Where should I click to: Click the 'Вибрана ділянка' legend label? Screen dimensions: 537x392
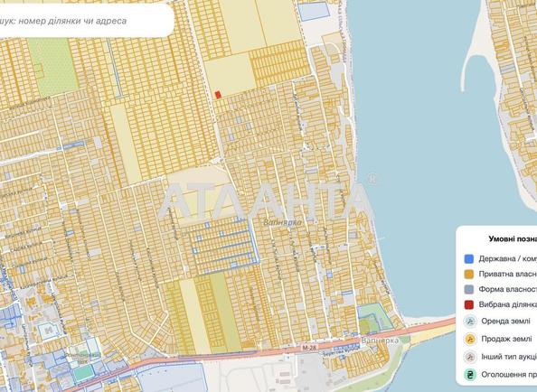pyautogui.click(x=508, y=304)
